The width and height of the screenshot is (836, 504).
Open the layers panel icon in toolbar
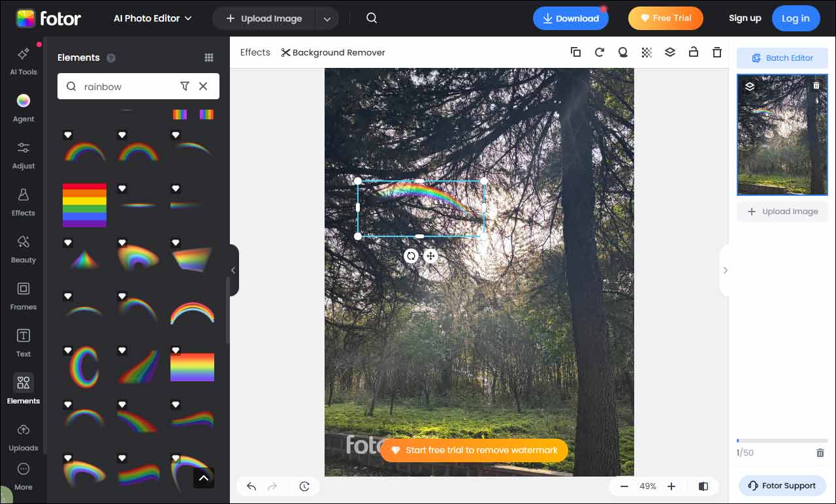click(x=670, y=52)
